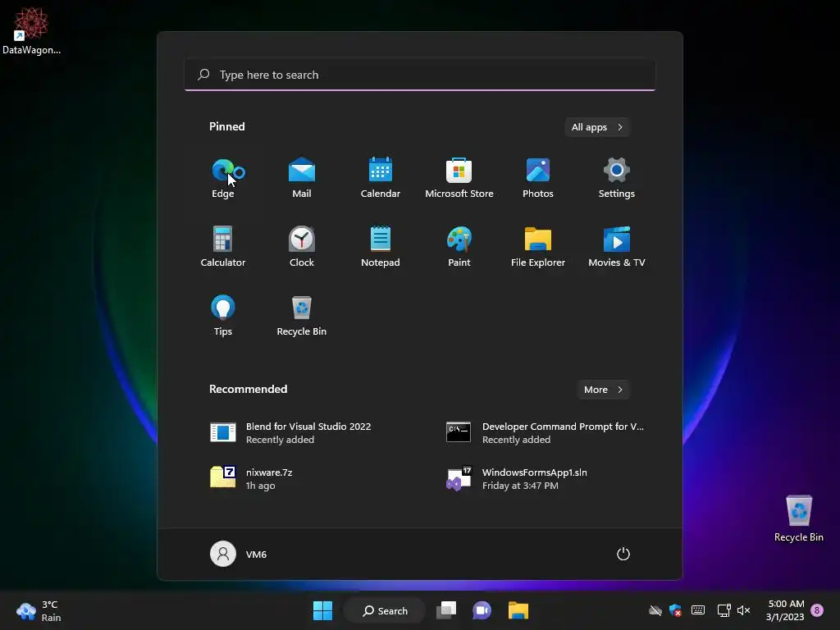This screenshot has width=840, height=630.
Task: Show More recommended items
Action: (603, 390)
